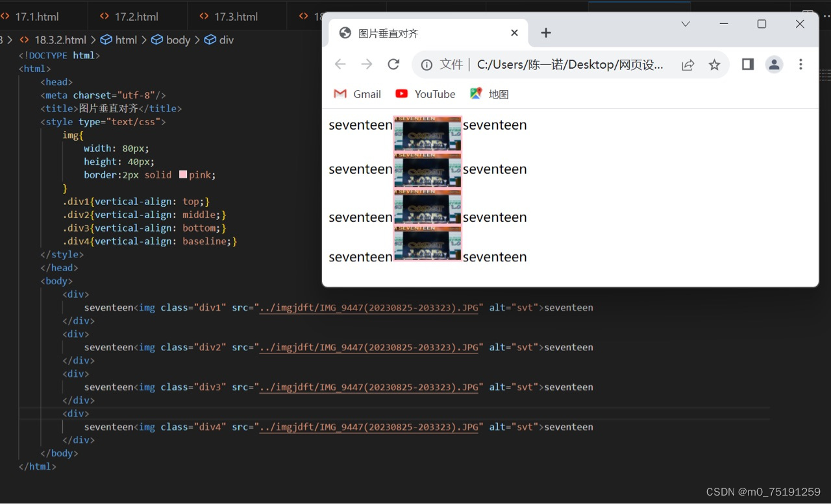Reload the browser page
The width and height of the screenshot is (831, 504).
393,64
